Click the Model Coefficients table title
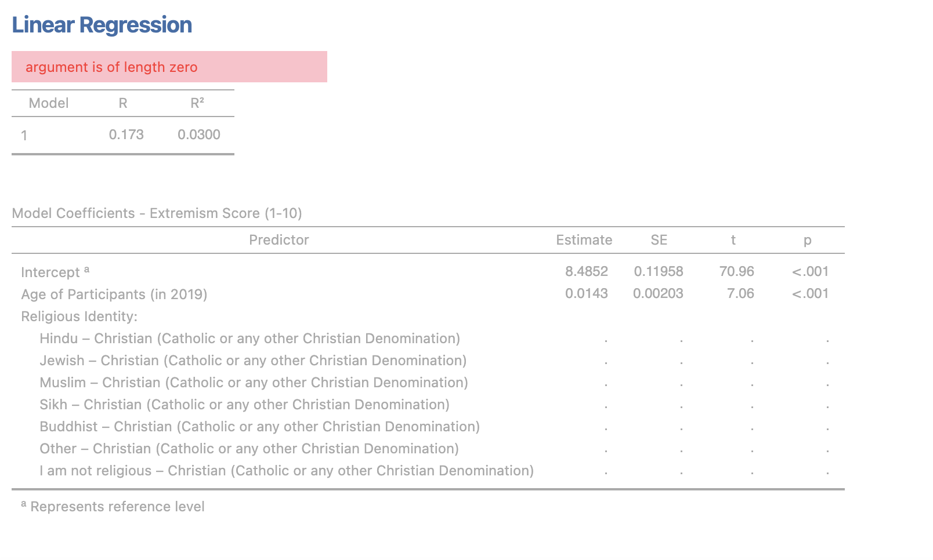This screenshot has width=933, height=560. 157,213
